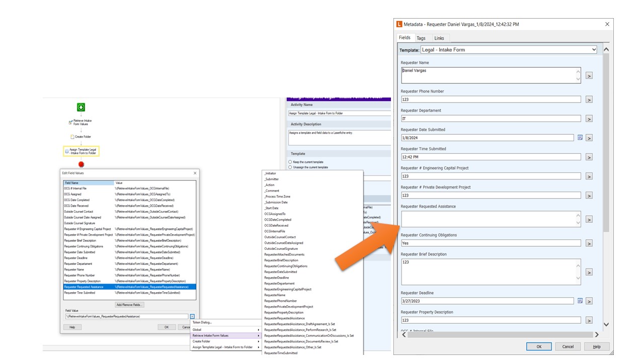Click the token arrow button beside Requester Name

pyautogui.click(x=589, y=75)
